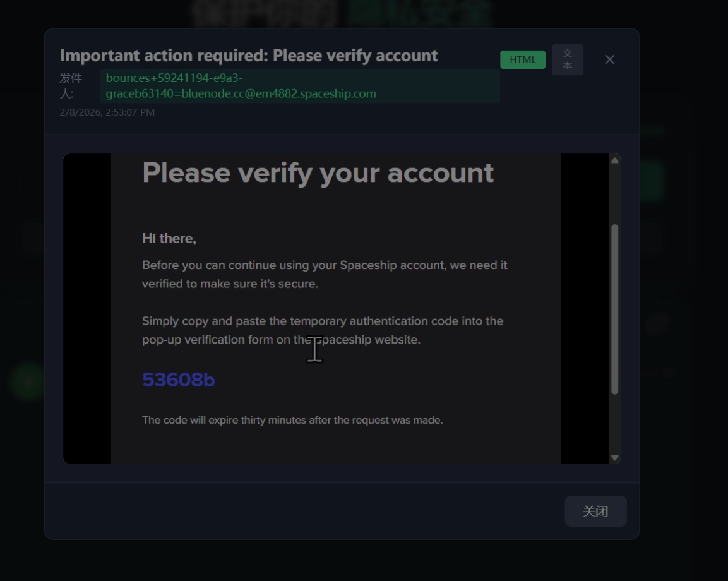Click the "Hi there," greeting
Image resolution: width=728 pixels, height=581 pixels.
tap(169, 239)
